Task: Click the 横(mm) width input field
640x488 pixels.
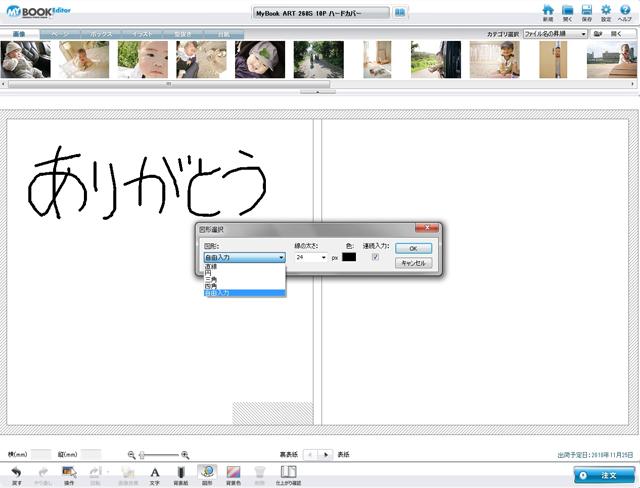Action: click(x=41, y=455)
